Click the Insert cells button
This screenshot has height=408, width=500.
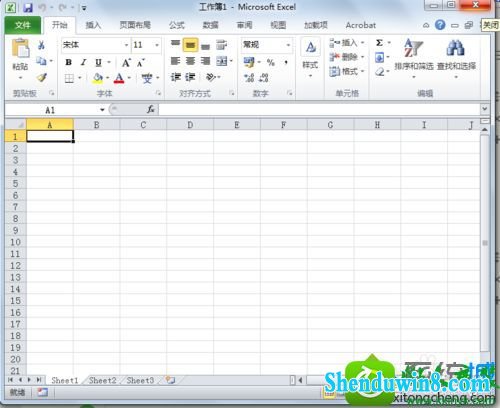click(347, 43)
